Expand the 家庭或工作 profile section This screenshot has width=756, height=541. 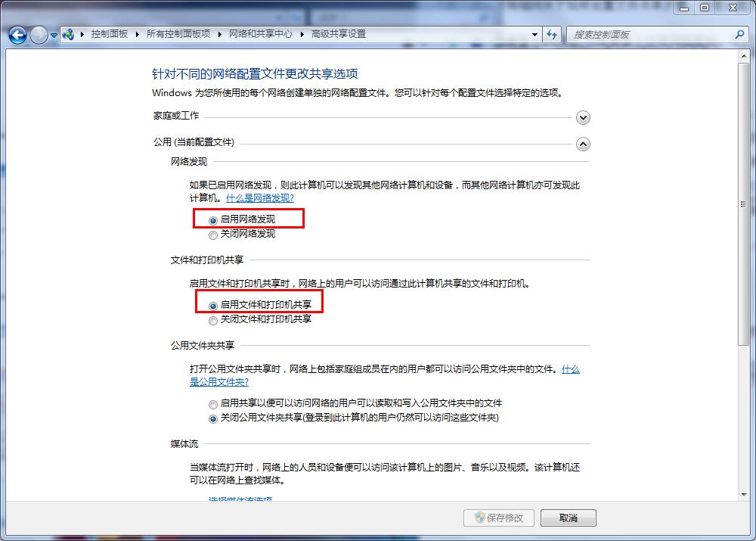pos(583,117)
